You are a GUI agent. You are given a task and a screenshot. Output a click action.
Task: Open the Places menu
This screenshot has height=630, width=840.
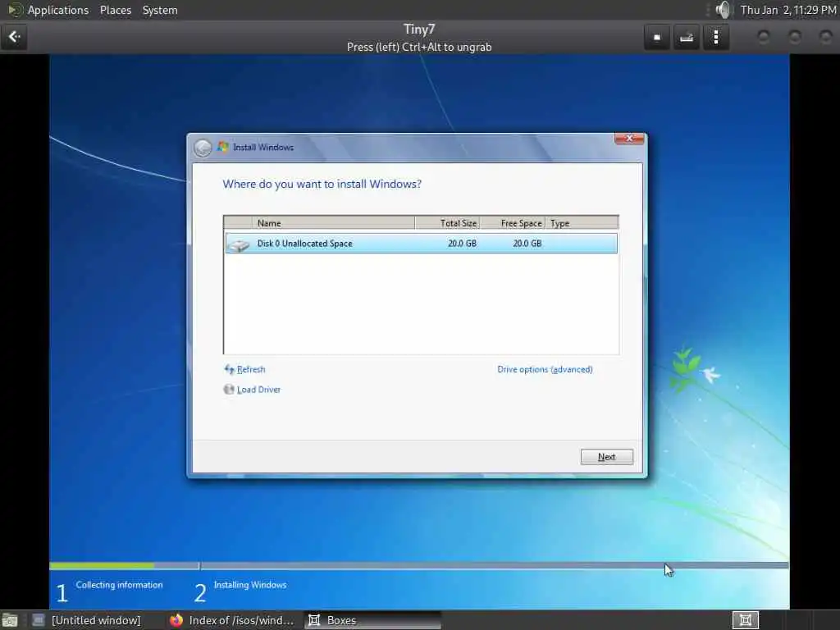tap(116, 10)
